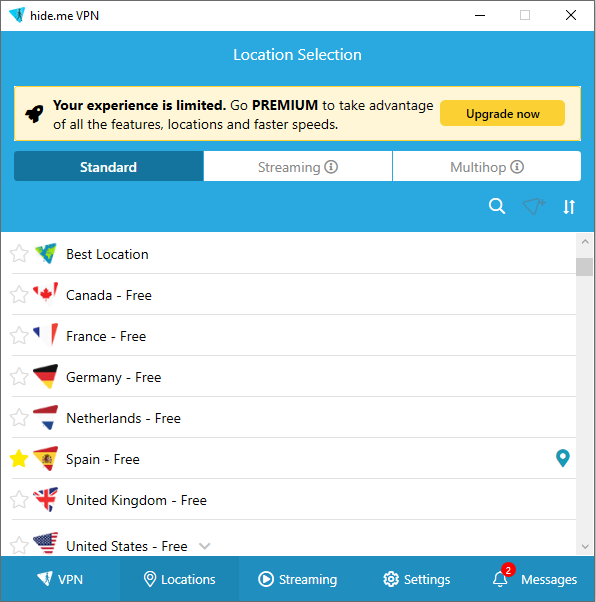596x602 pixels.
Task: Expand the United States - Free chevron
Action: tap(205, 546)
